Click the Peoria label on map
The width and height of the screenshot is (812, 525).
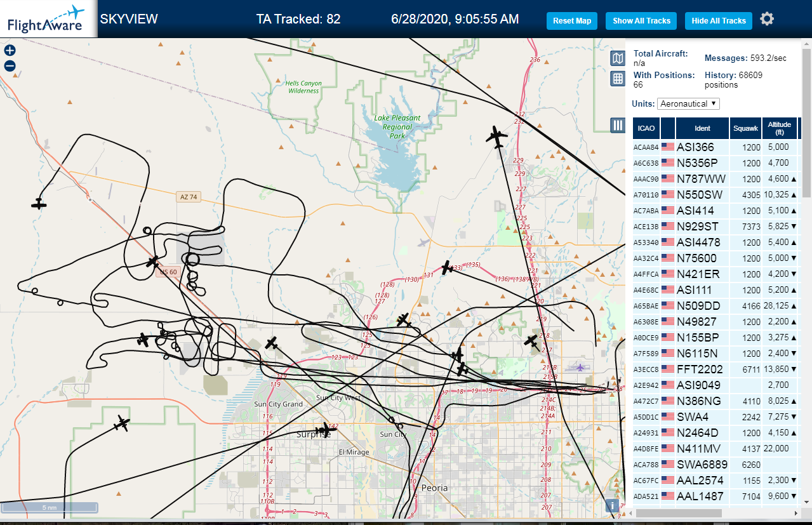click(x=435, y=488)
